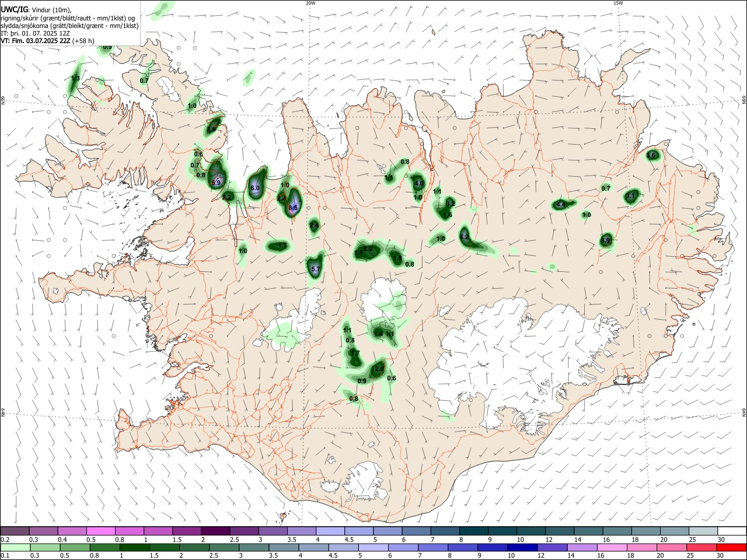Select the 4.2 precipitation value label
The height and width of the screenshot is (560, 747).
click(465, 237)
